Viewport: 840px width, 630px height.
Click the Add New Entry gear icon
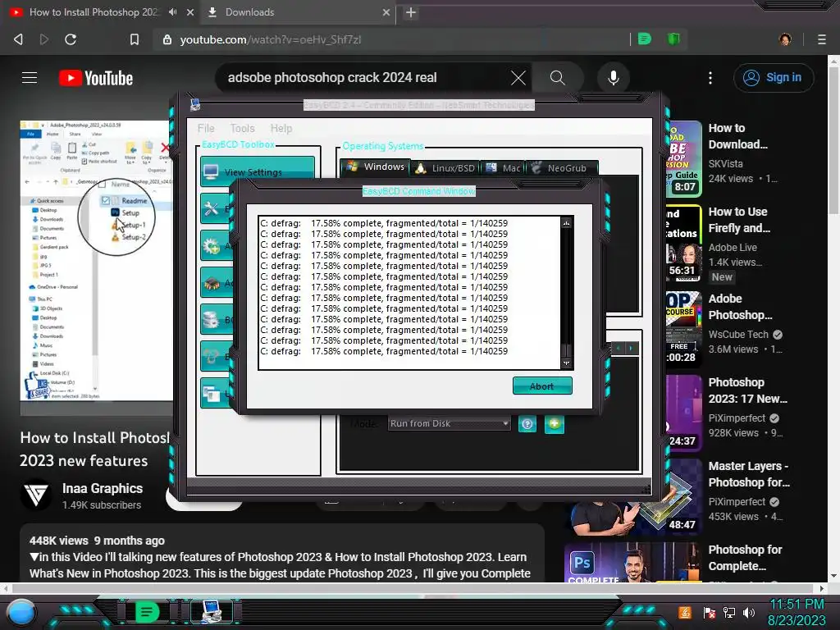(x=211, y=246)
